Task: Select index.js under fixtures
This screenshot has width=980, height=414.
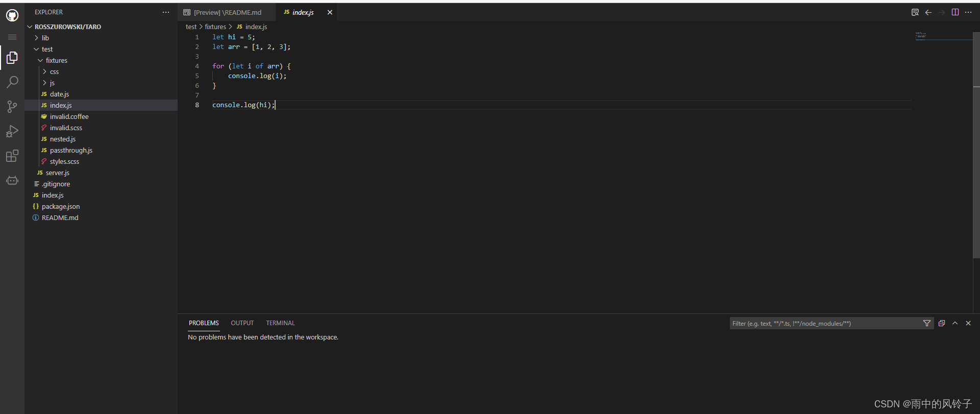Action: coord(101,105)
